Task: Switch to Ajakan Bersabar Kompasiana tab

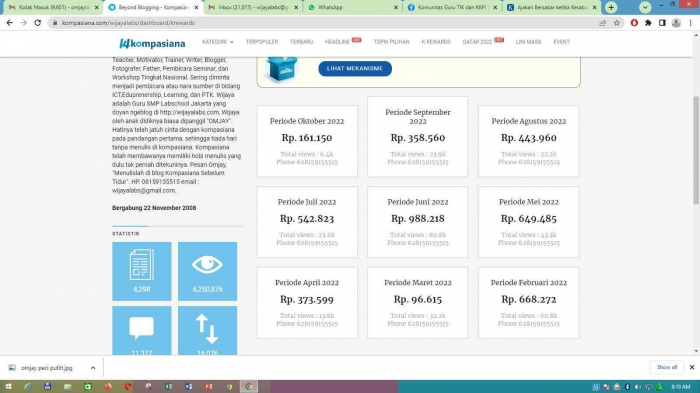Action: coord(551,8)
